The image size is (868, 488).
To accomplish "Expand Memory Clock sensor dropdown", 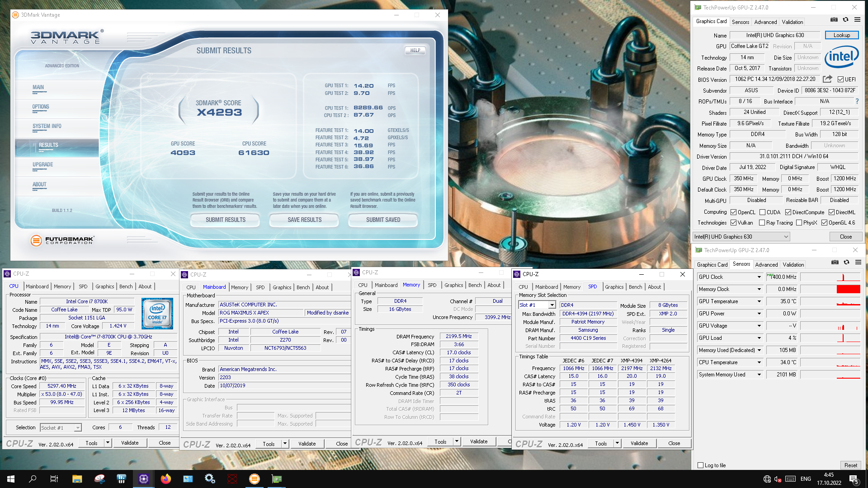I will pyautogui.click(x=759, y=289).
